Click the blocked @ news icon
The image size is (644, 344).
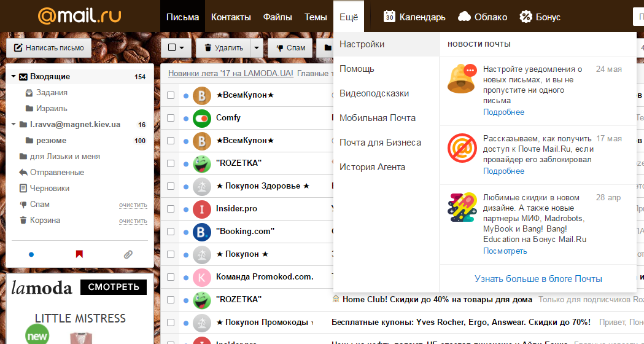(462, 148)
